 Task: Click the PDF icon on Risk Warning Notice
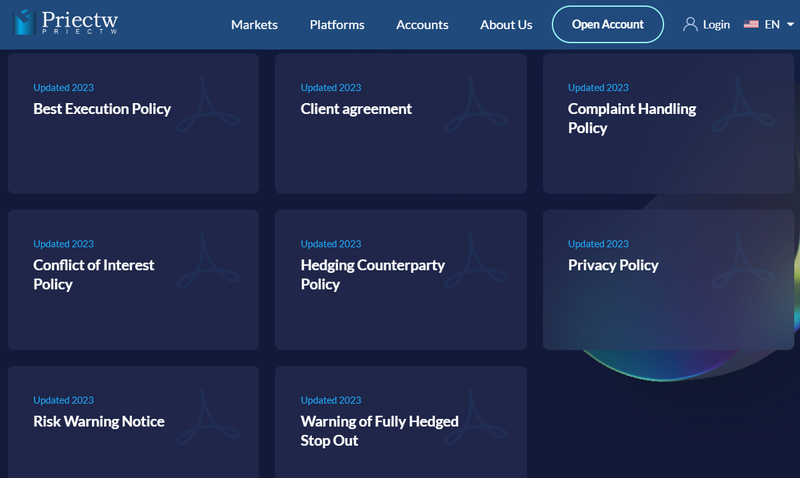208,417
